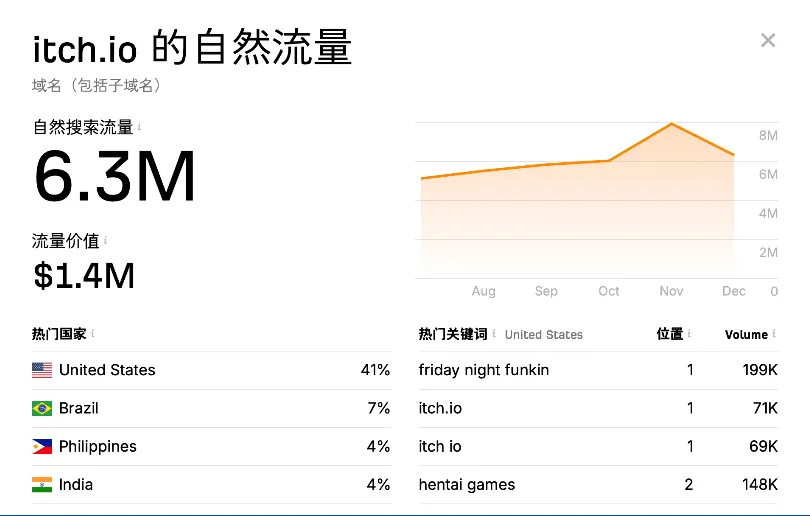The height and width of the screenshot is (516, 810).
Task: Open info icon beside Volume column
Action: 774,334
